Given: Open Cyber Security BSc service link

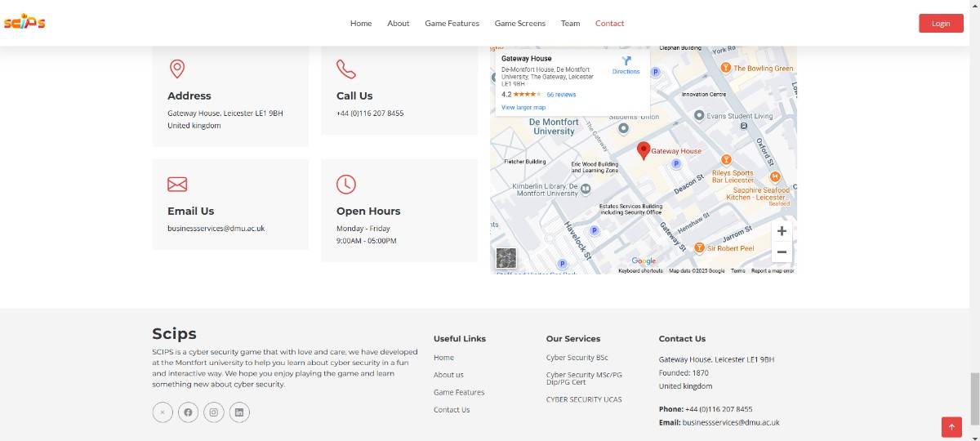Looking at the screenshot, I should [x=577, y=358].
